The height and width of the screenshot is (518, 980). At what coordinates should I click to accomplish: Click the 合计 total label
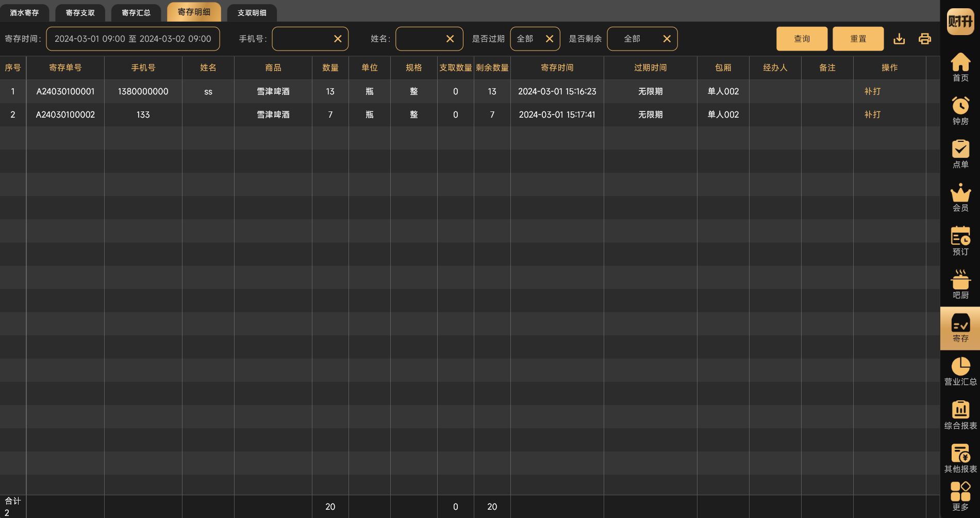coord(13,501)
